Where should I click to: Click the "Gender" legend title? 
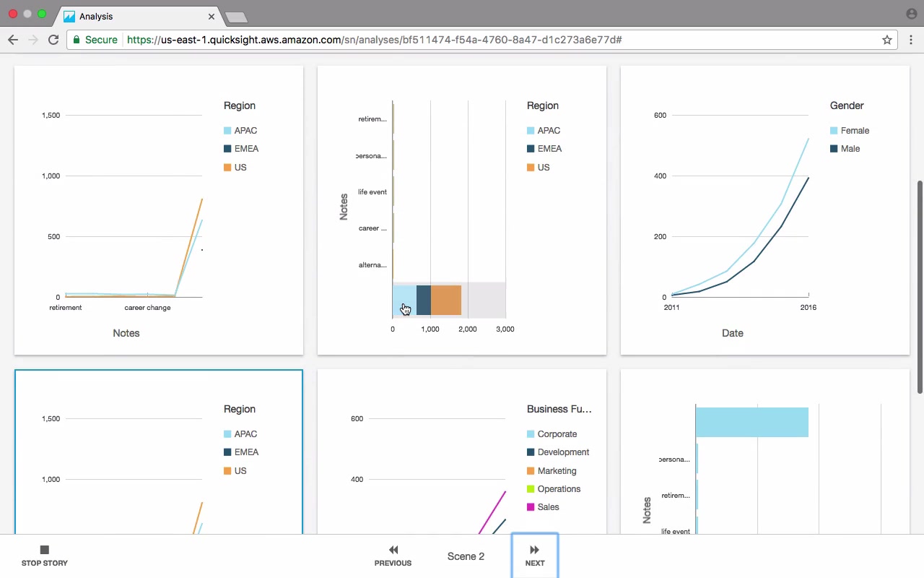pos(847,105)
